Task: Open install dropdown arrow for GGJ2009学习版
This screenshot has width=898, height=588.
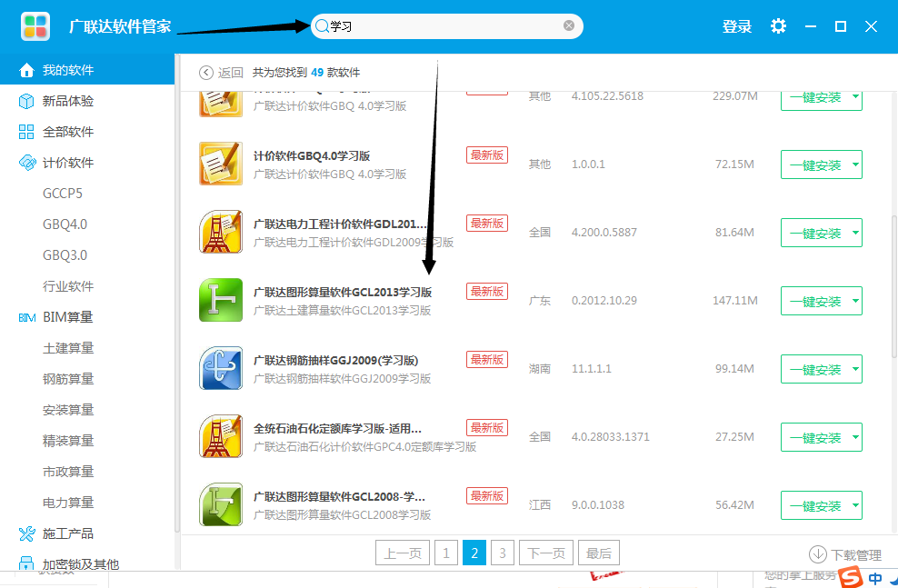Action: pyautogui.click(x=855, y=369)
